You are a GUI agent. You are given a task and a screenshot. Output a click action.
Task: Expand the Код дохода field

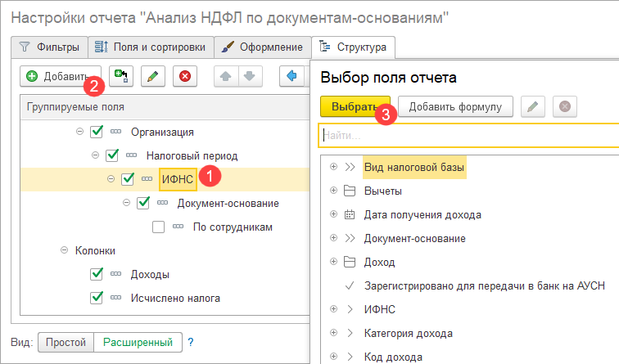(x=333, y=356)
